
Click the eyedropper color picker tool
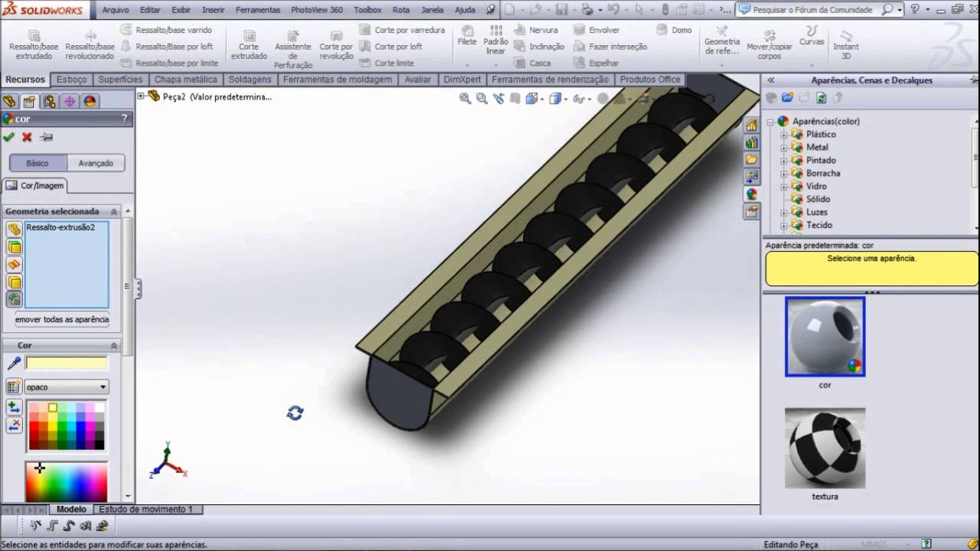click(x=13, y=364)
